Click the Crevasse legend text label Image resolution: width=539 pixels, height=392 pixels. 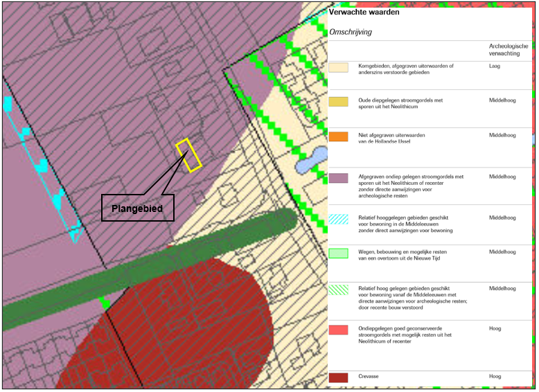(x=371, y=377)
